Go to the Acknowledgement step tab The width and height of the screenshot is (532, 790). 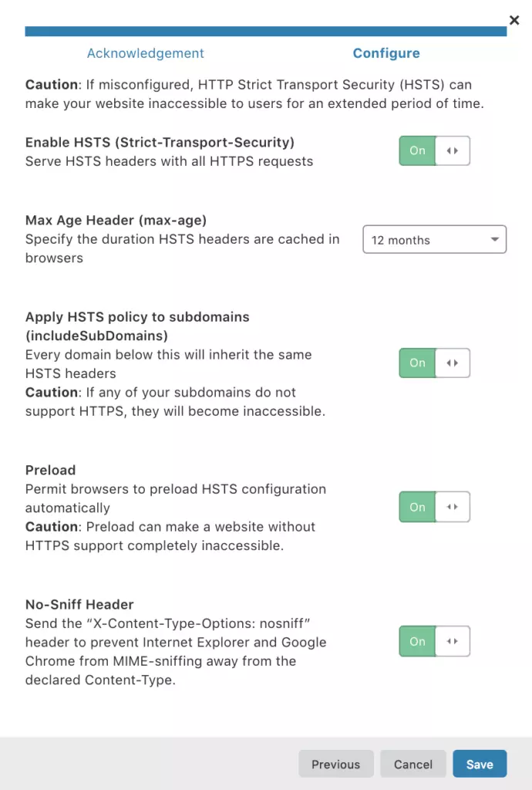pyautogui.click(x=146, y=53)
